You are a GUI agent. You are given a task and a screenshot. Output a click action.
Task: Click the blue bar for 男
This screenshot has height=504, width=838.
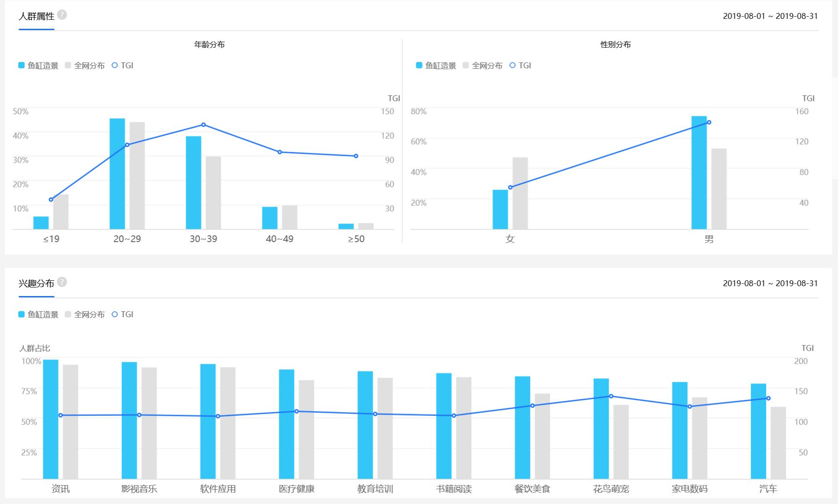tap(699, 172)
